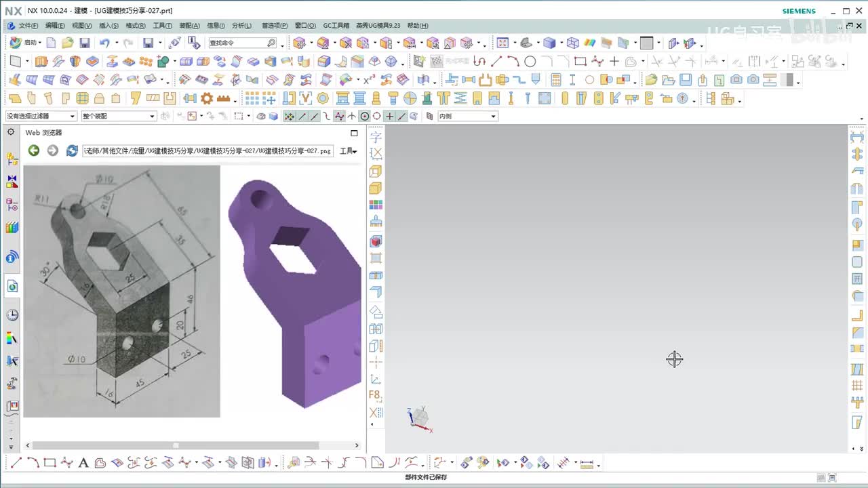Screen dimensions: 868x488
Task: Toggle the snap to existing point plus option
Action: click(390, 116)
